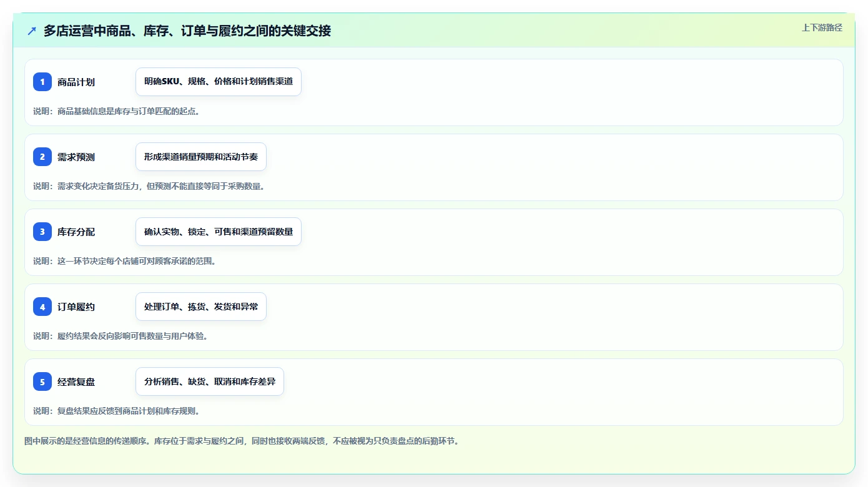
Task: Select the 需求预测 step label
Action: pos(76,157)
